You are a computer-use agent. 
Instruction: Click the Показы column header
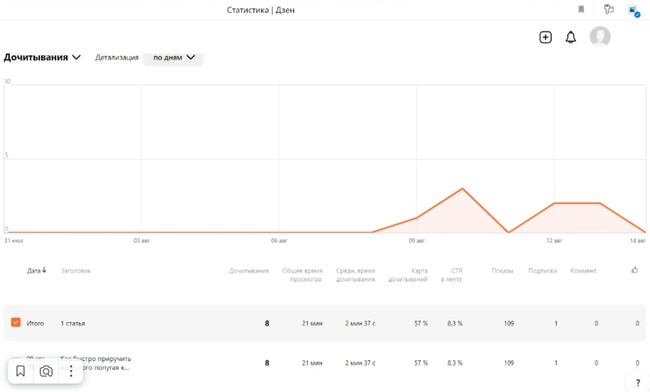click(502, 271)
